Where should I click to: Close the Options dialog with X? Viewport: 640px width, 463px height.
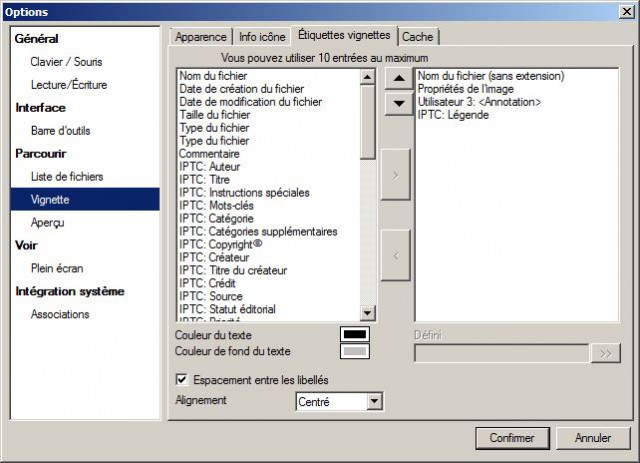tap(627, 11)
